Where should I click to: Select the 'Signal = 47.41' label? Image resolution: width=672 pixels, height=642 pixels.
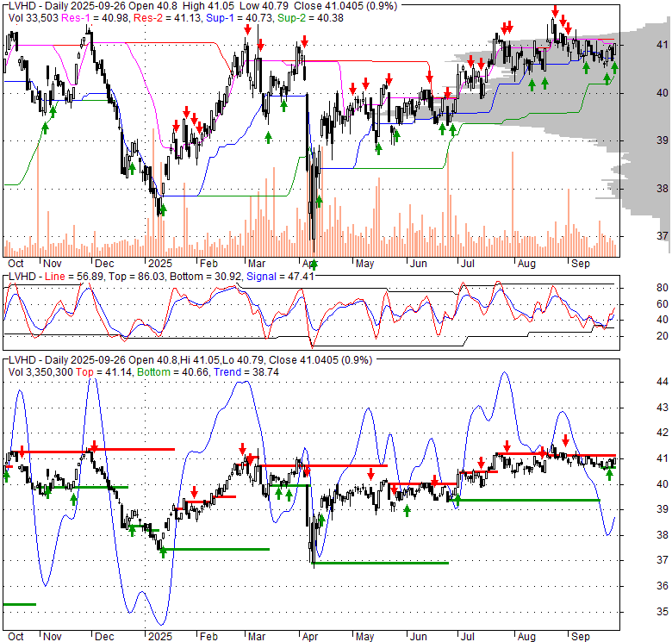[x=280, y=277]
